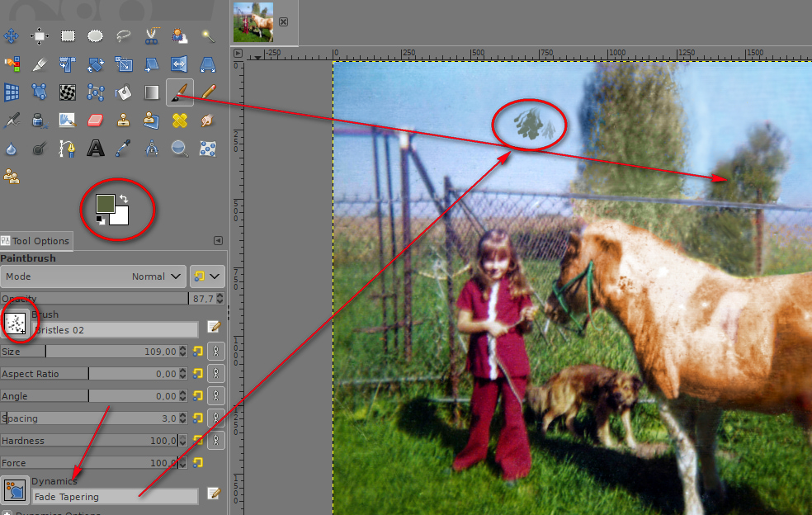Select the Warp Transform checkerboard tool

click(x=68, y=92)
